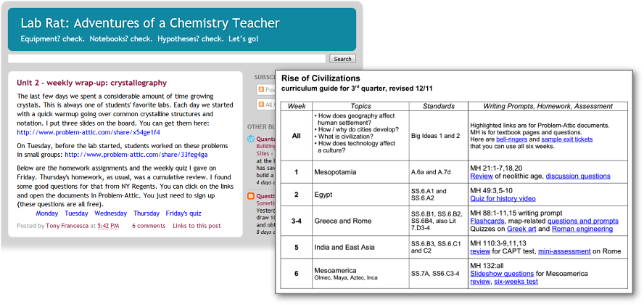Open Quiz for history video link

(x=503, y=198)
